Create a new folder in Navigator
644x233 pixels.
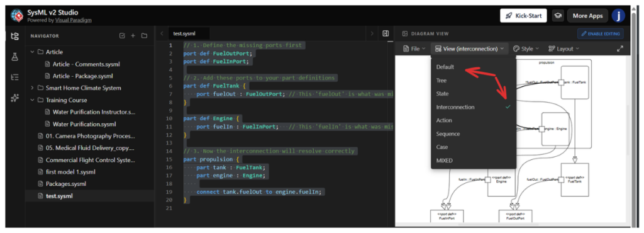[144, 36]
